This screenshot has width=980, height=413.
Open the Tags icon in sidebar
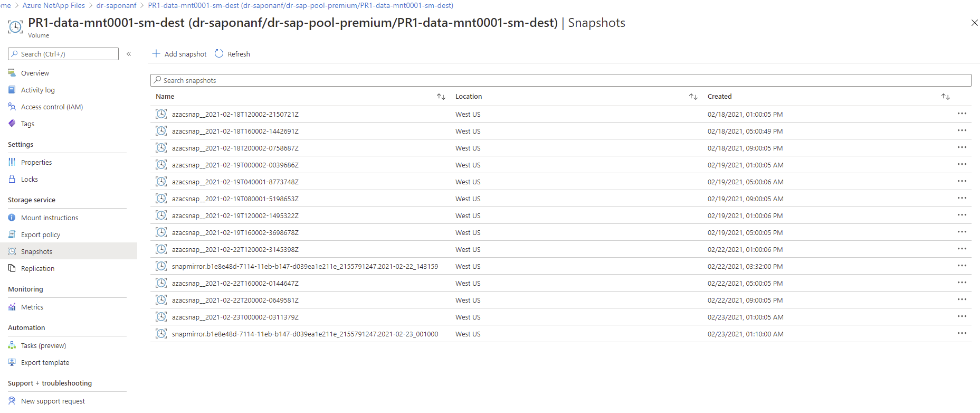(x=12, y=124)
